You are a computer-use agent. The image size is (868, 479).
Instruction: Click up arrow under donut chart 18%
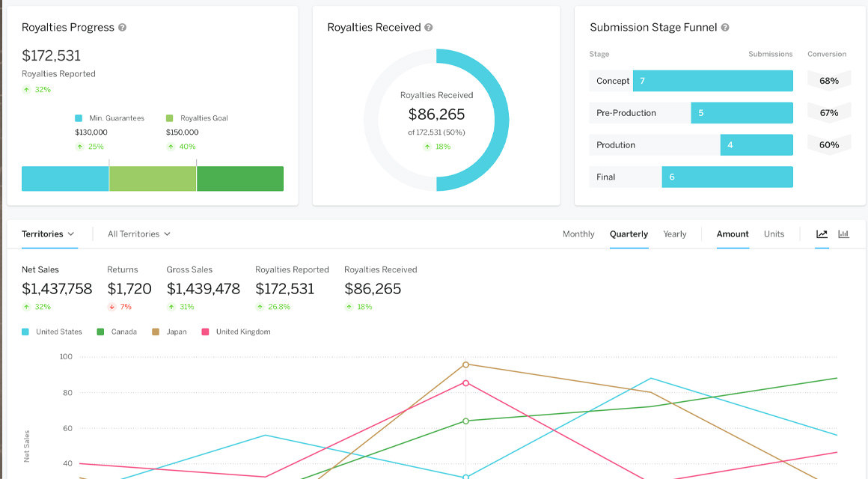pyautogui.click(x=427, y=147)
